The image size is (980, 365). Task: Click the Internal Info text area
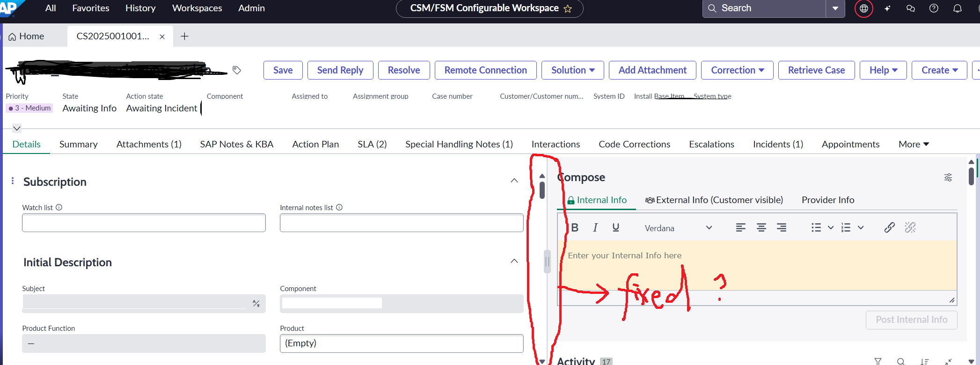click(757, 265)
